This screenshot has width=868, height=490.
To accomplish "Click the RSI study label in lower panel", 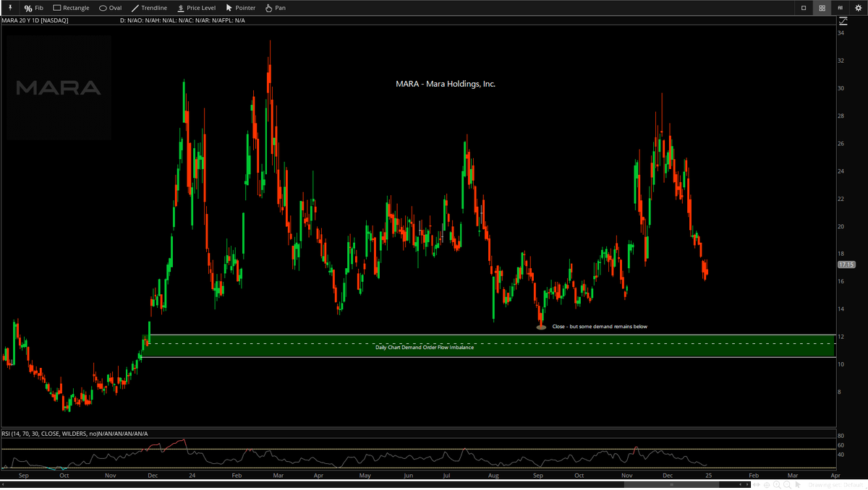I will point(75,434).
